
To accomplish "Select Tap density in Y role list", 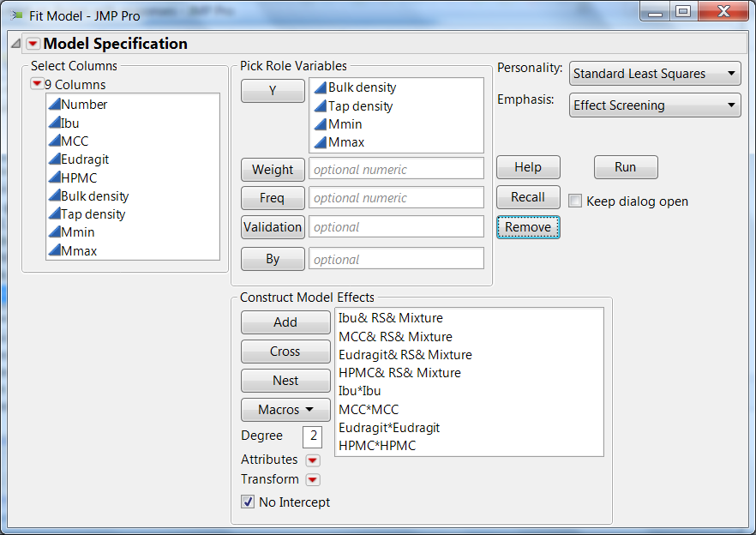I will coord(396,106).
